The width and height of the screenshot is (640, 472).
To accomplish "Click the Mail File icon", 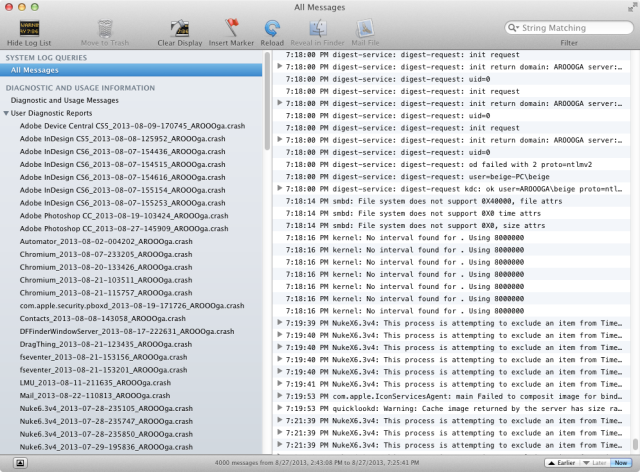I will (365, 29).
